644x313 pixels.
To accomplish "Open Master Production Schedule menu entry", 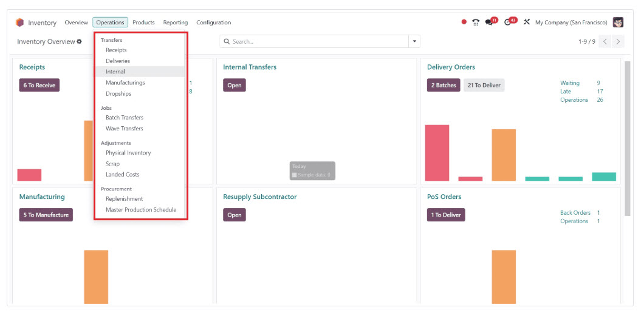I will tap(141, 210).
